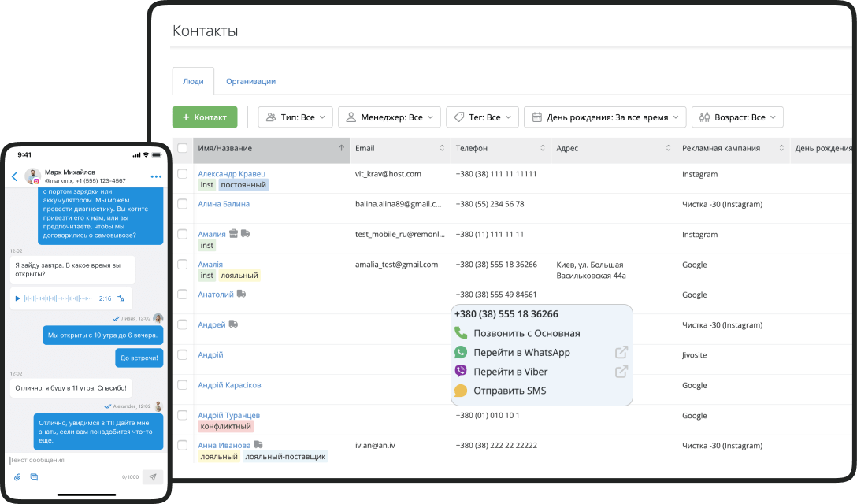Open the Возраст: Все filter
This screenshot has width=857, height=504.
737,117
